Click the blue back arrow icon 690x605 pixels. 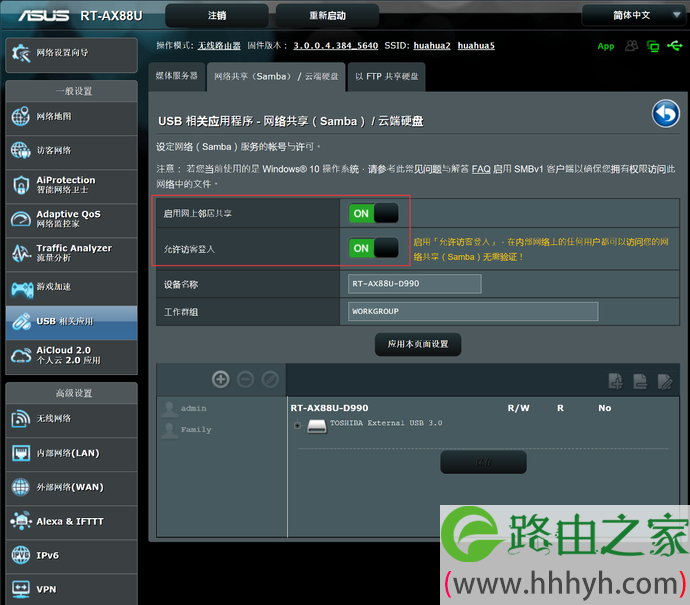[x=665, y=114]
